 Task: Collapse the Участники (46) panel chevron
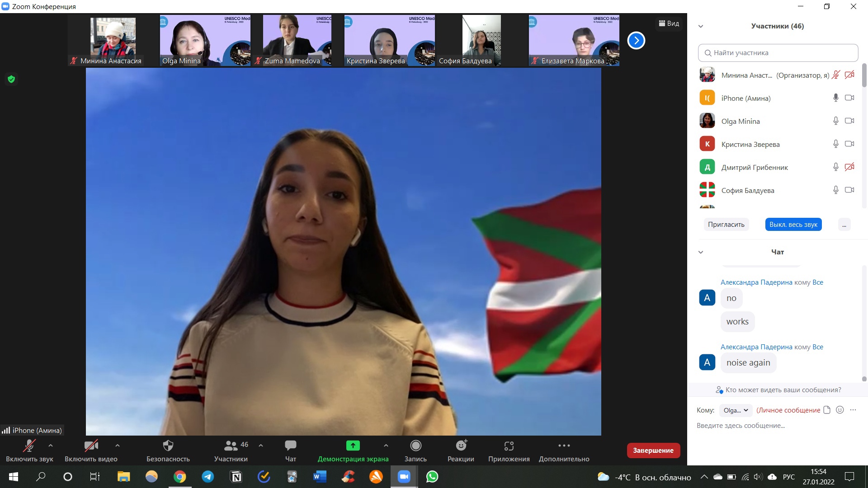pyautogui.click(x=701, y=26)
